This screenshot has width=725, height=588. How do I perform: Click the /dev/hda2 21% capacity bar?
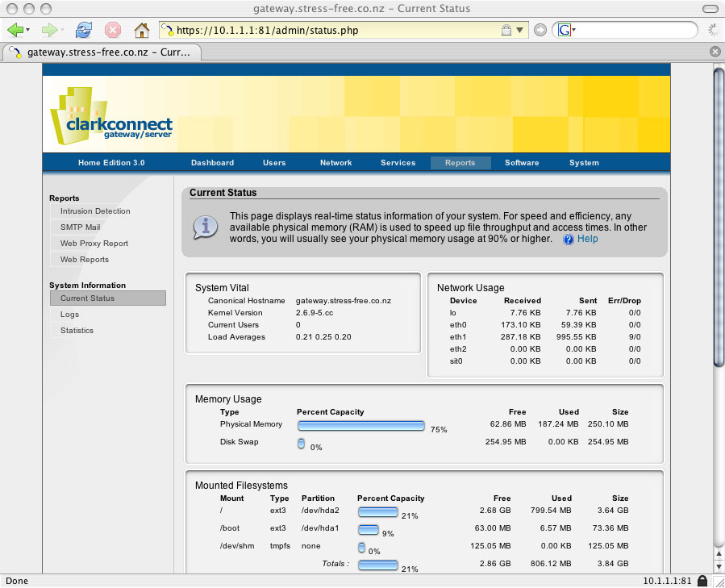click(378, 512)
